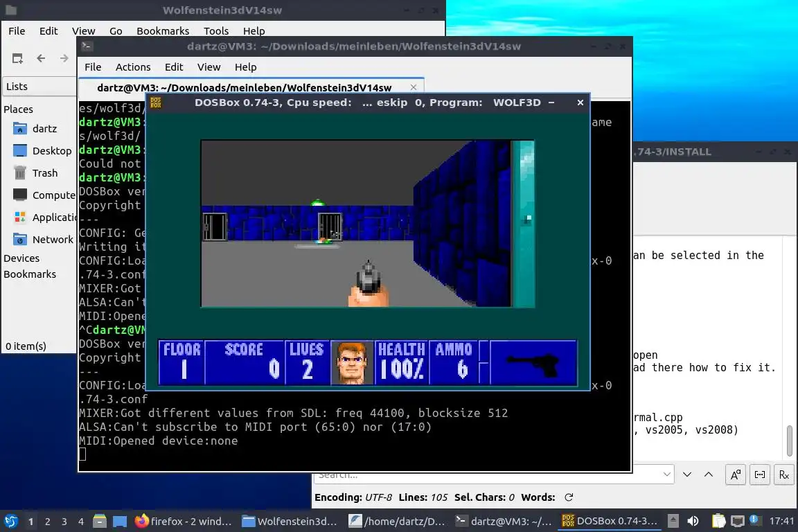Open File menu in terminal window

click(x=93, y=67)
